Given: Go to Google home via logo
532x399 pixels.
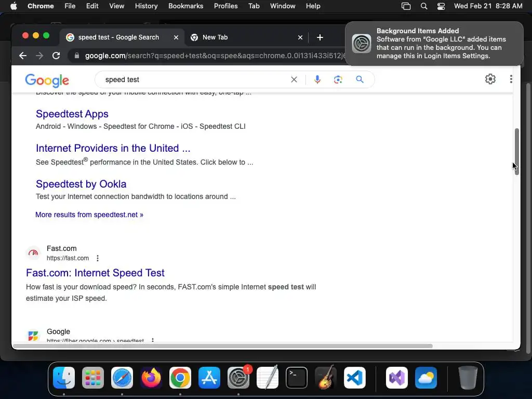Looking at the screenshot, I should click(x=47, y=81).
